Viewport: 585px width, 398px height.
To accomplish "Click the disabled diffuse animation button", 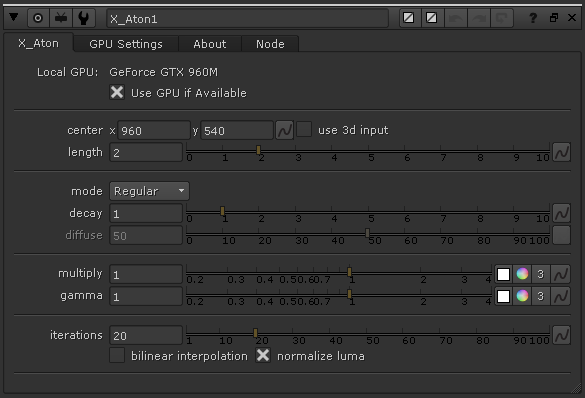I will 561,235.
